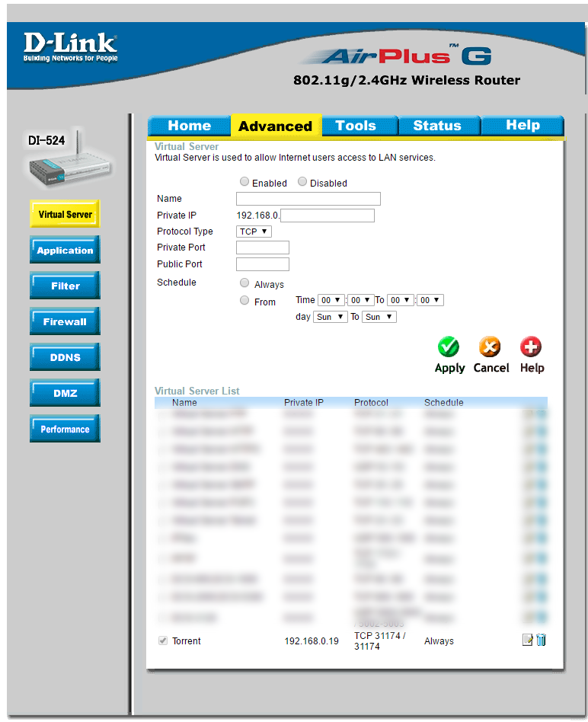
Task: Click the TCP 31174 / 31174 protocol cell
Action: point(380,641)
